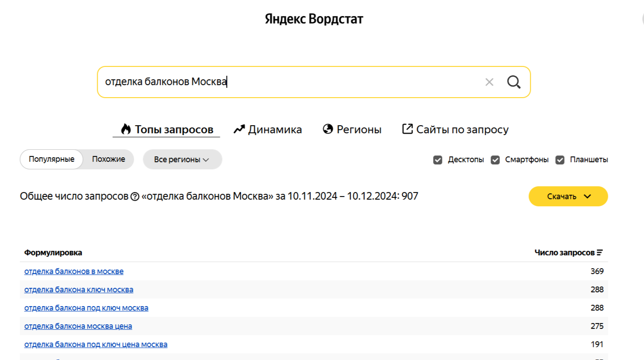Viewport: 644px width, 360px height.
Task: Click the value 275 in the table
Action: click(x=597, y=326)
